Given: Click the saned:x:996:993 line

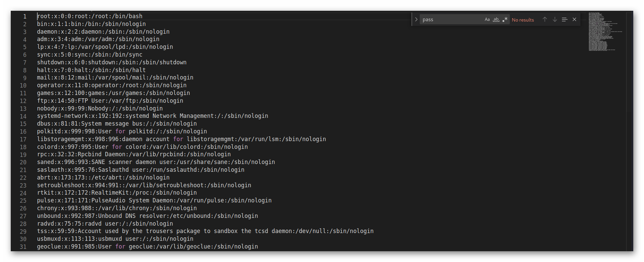Looking at the screenshot, I should tap(156, 162).
